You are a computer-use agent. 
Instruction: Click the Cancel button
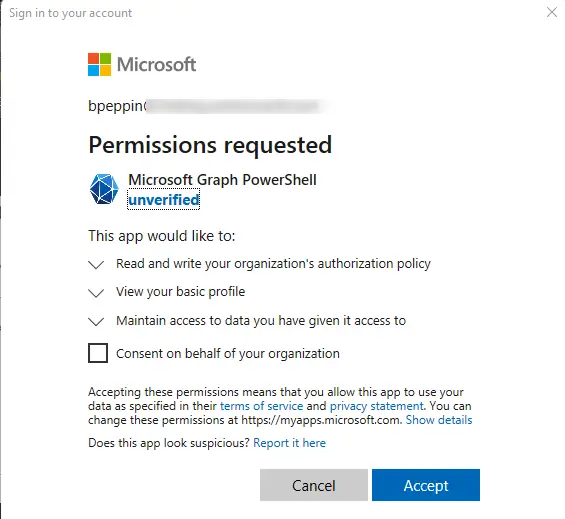(x=314, y=485)
